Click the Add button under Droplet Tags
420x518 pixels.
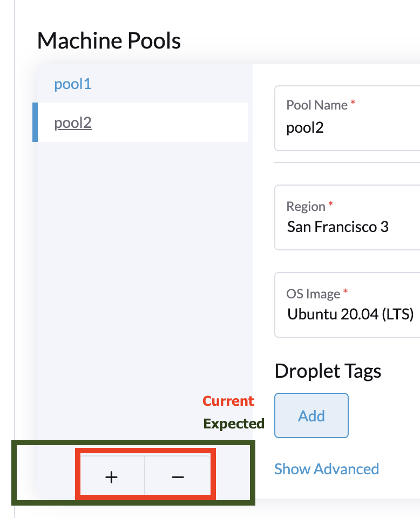pos(311,415)
